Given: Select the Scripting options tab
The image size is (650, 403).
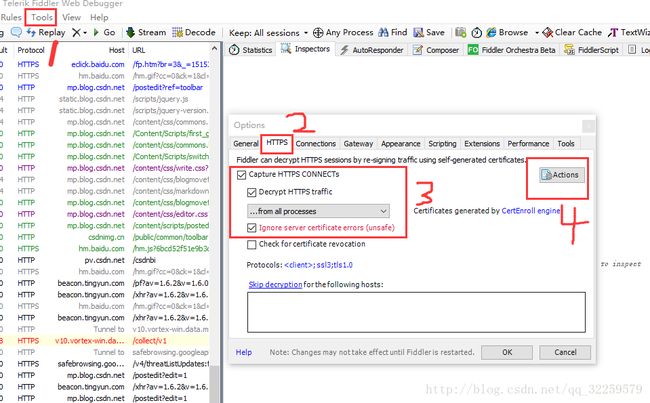Looking at the screenshot, I should point(442,143).
